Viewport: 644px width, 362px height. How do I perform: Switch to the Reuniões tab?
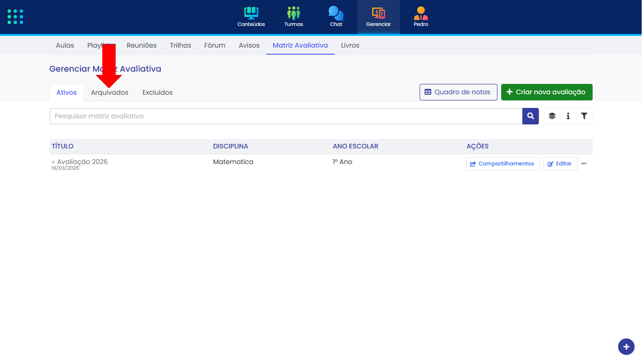(x=141, y=45)
